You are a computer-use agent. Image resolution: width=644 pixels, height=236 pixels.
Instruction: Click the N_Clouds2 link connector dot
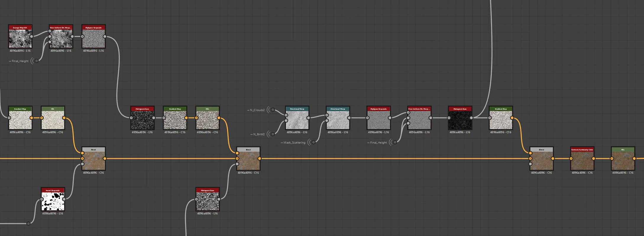273,110
